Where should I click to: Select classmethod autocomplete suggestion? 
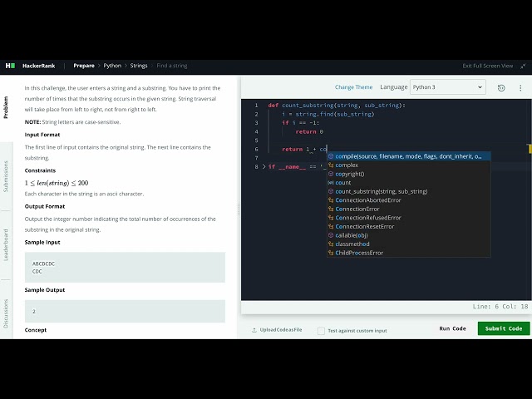(x=408, y=244)
